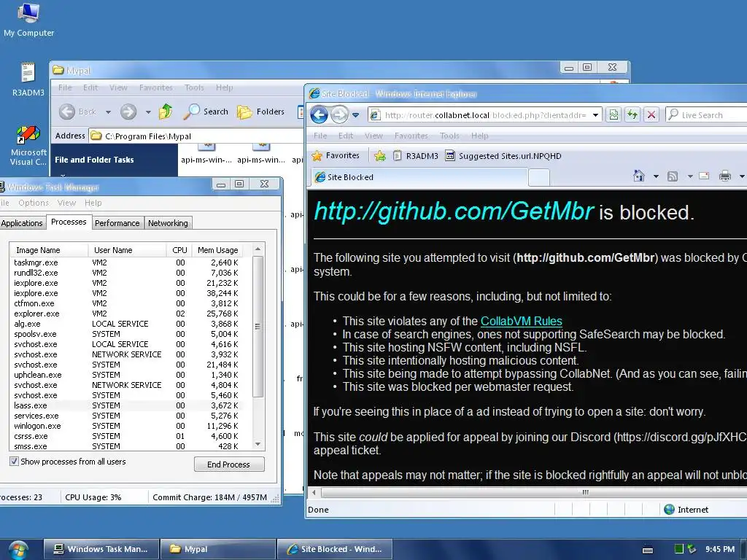Click End Process button

pyautogui.click(x=228, y=464)
